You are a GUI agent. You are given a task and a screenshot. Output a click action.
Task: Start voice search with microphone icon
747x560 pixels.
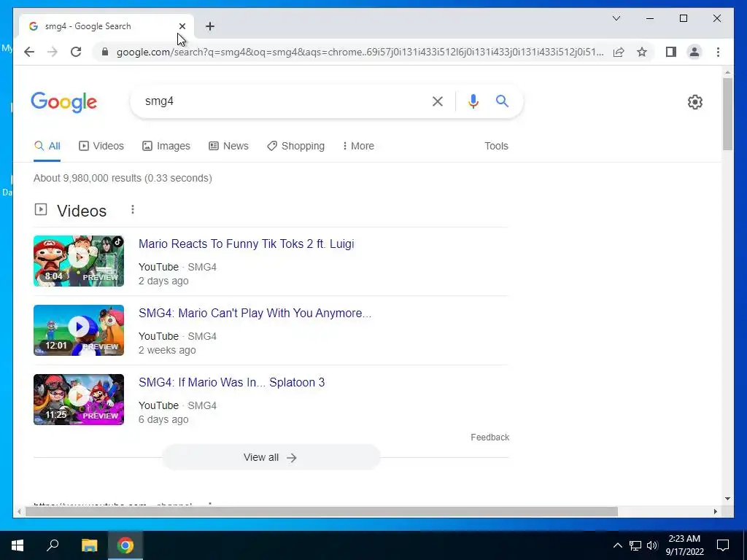click(x=473, y=101)
